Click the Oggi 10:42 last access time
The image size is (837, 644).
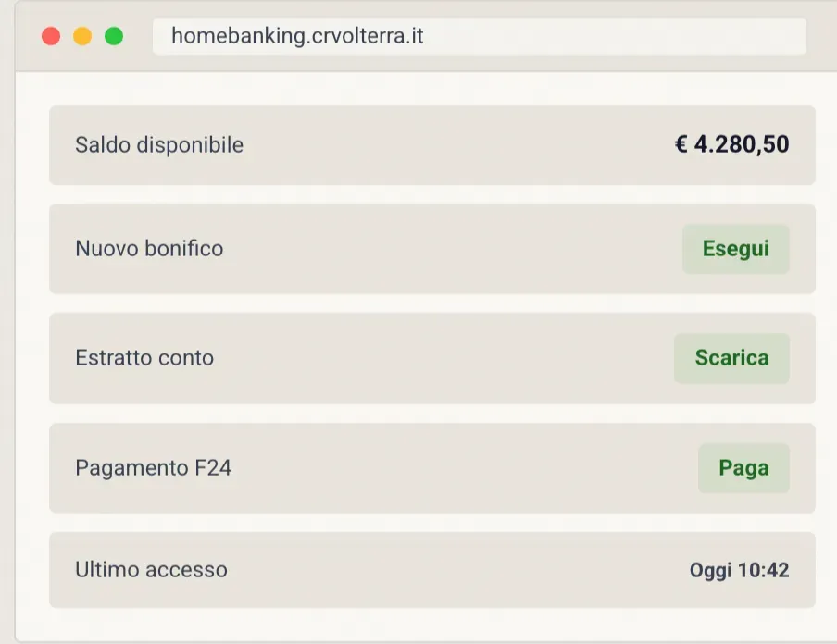[739, 570]
